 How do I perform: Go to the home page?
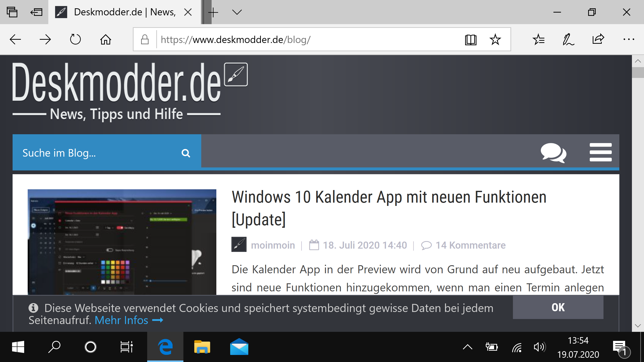[x=106, y=39]
